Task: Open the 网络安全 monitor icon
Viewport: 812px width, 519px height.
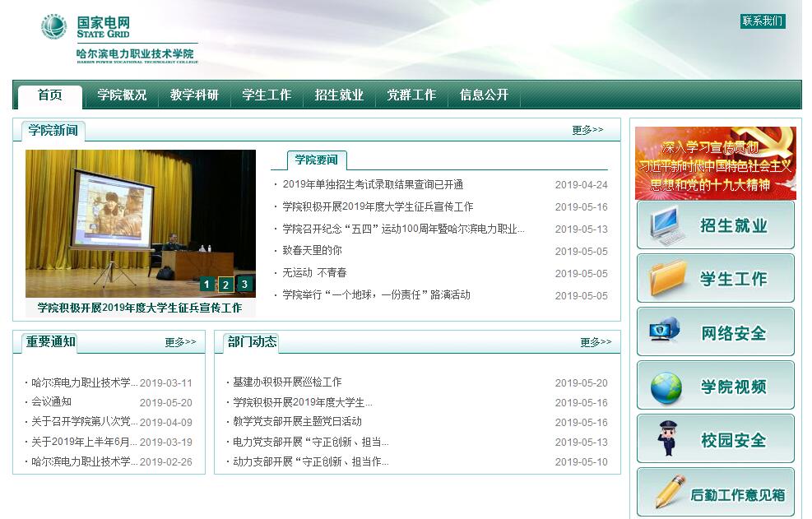Action: (x=666, y=332)
